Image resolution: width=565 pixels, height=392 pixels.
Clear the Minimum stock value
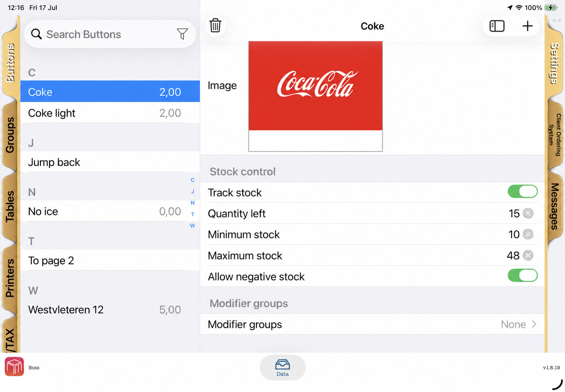[x=528, y=234]
